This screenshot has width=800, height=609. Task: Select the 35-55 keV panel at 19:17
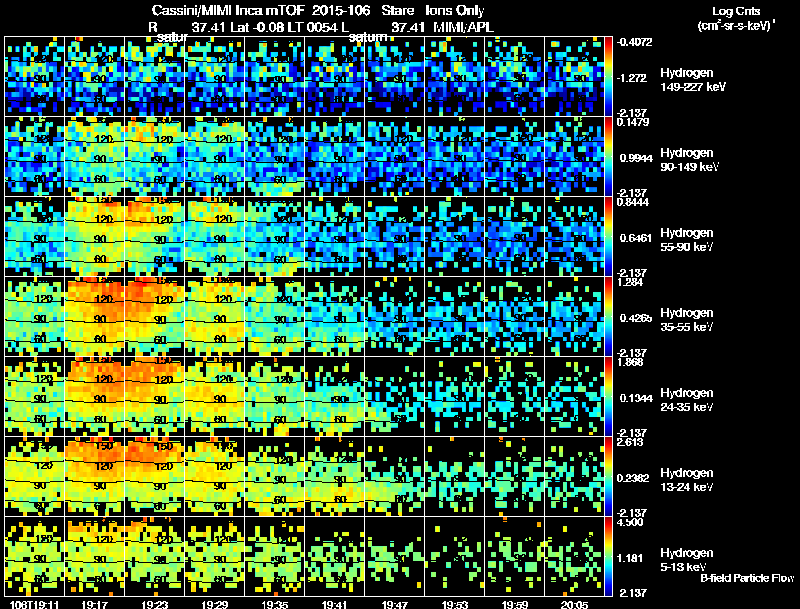[x=94, y=317]
